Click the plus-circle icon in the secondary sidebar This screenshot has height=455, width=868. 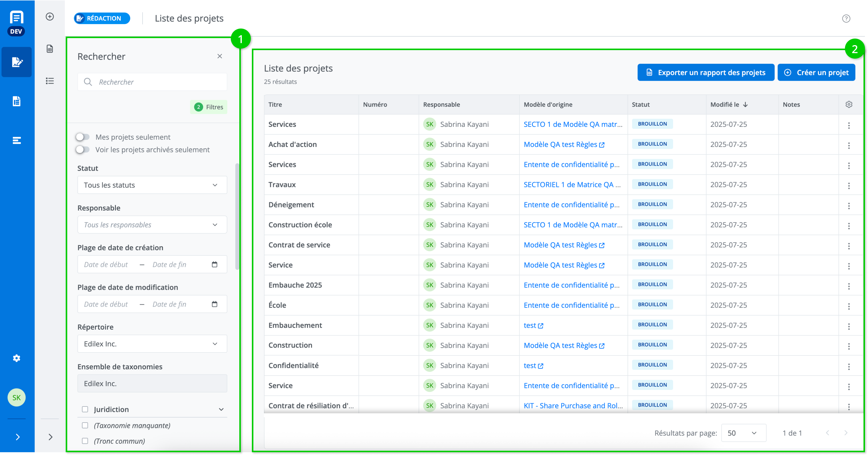(x=50, y=17)
